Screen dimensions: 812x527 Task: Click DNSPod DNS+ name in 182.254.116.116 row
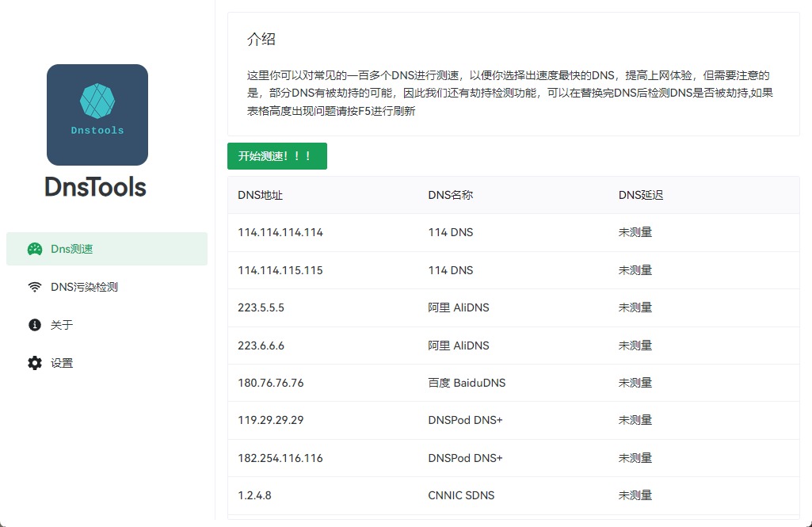click(465, 458)
